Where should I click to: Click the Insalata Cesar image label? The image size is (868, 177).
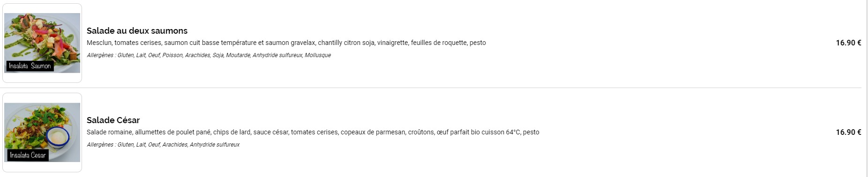tap(28, 155)
